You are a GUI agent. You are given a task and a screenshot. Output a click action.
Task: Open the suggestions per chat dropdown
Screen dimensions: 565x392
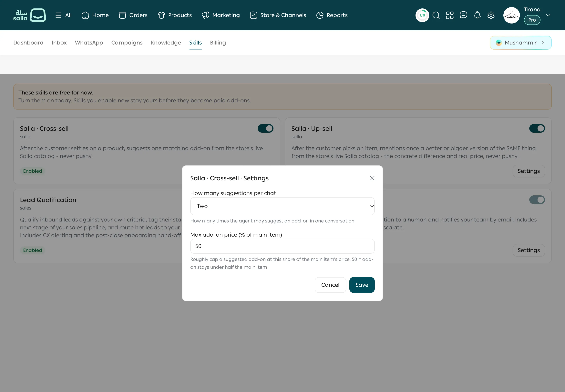coord(282,206)
